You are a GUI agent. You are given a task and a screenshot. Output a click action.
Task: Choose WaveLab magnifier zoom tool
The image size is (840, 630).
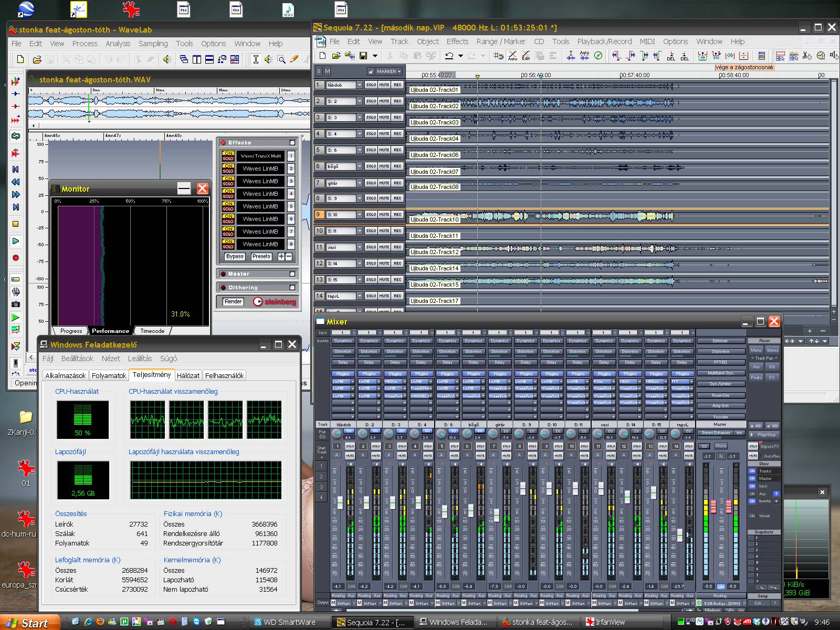(281, 59)
